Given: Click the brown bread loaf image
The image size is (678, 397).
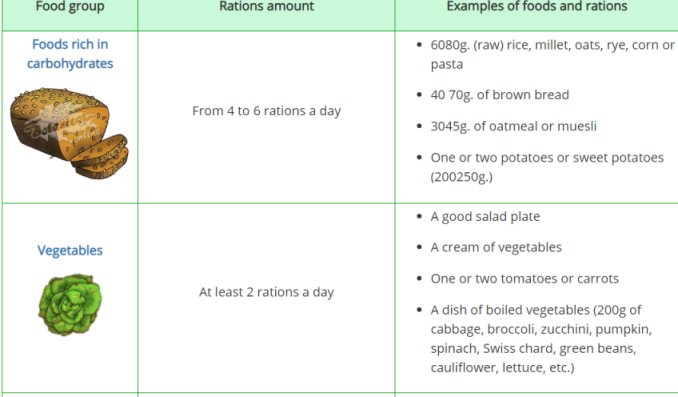Looking at the screenshot, I should tap(69, 134).
